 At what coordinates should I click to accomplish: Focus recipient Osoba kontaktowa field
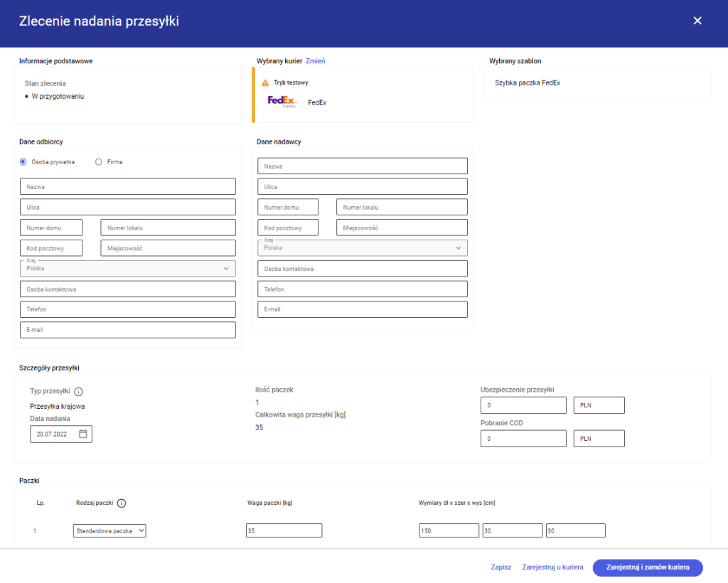pyautogui.click(x=128, y=289)
